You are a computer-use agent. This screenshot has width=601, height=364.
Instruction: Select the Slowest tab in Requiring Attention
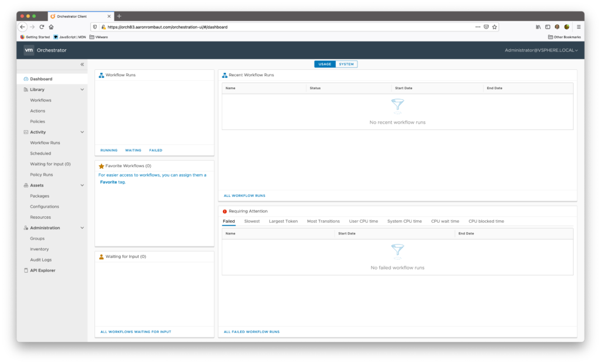(x=252, y=221)
